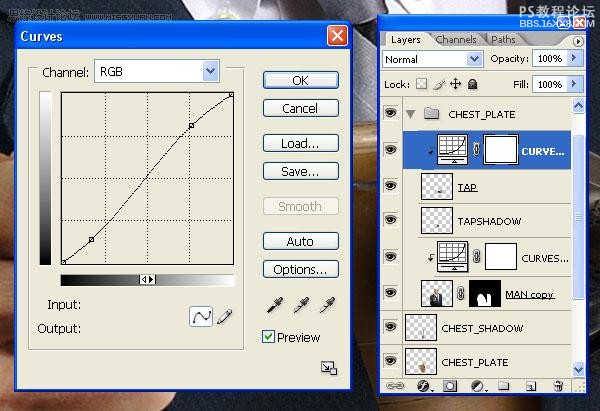
Task: Delete layer with trash icon
Action: coord(558,386)
